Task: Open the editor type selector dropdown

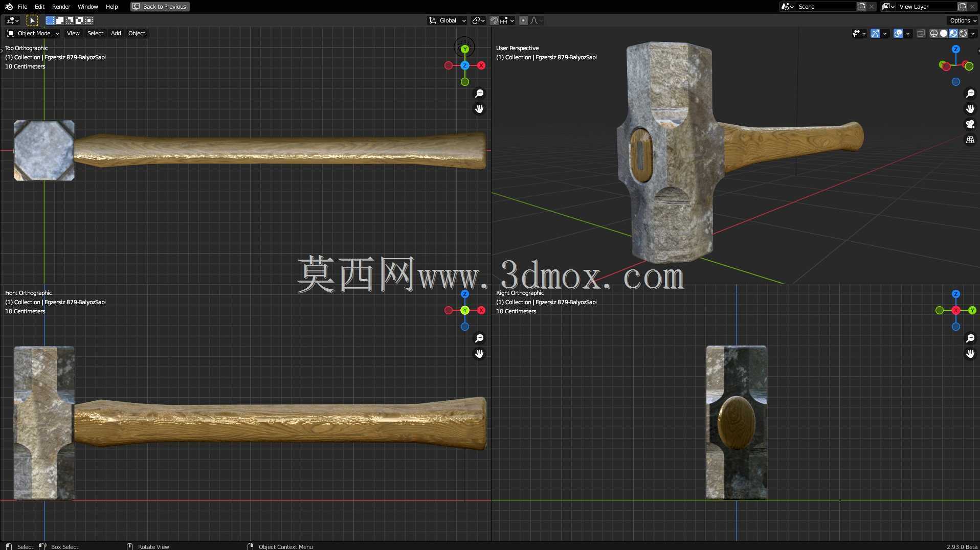Action: pyautogui.click(x=12, y=20)
